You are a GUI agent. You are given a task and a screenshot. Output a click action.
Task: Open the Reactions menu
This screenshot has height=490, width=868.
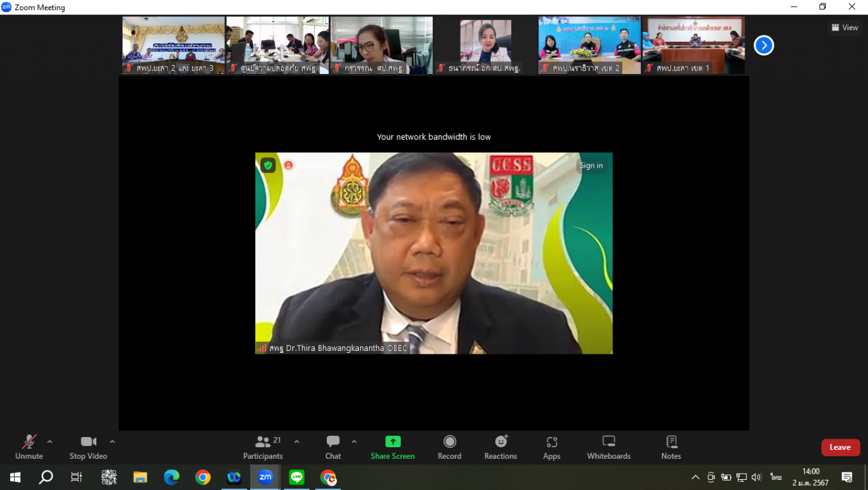500,447
